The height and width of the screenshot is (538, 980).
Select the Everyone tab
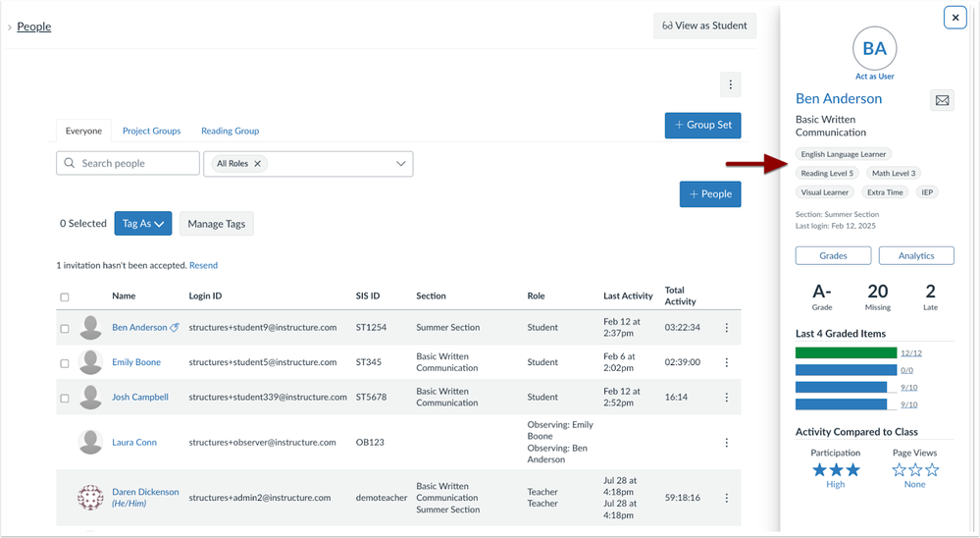(83, 131)
